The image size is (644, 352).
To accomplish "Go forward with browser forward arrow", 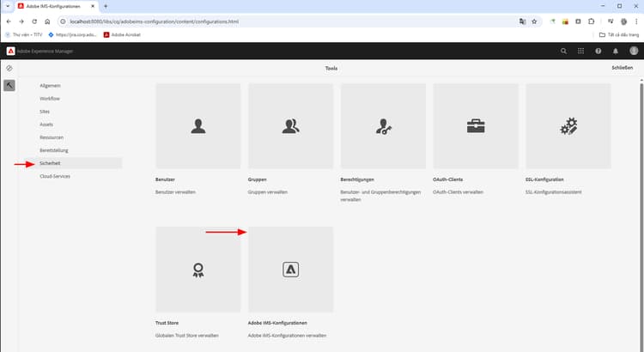I will 21,21.
